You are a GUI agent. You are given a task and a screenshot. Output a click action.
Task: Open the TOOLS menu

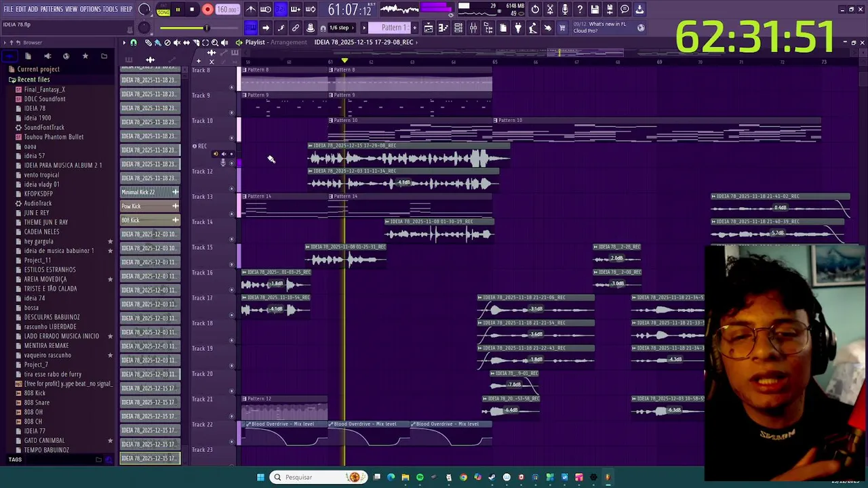click(x=110, y=9)
